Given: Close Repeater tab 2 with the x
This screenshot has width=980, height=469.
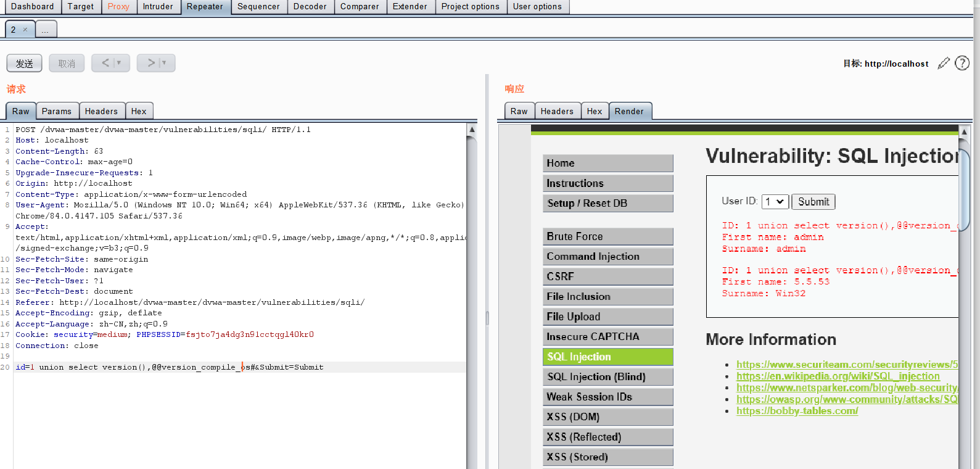Looking at the screenshot, I should [x=25, y=30].
